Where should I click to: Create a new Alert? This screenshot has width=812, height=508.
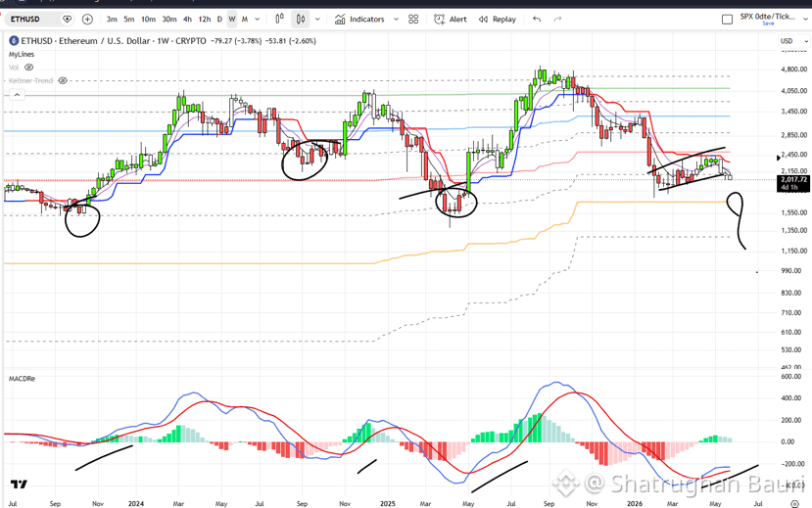pos(450,20)
